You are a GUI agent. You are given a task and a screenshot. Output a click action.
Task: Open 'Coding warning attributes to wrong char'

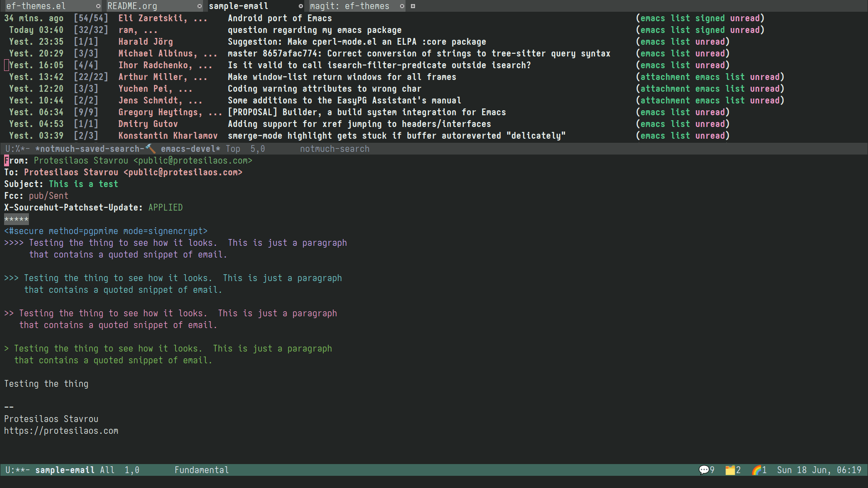coord(325,89)
